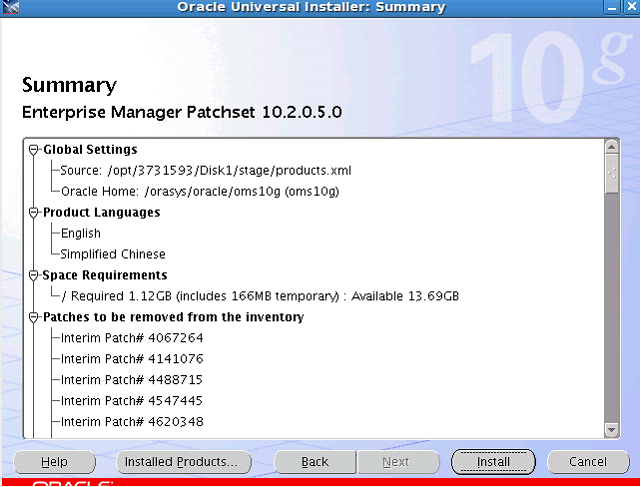The height and width of the screenshot is (487, 641).
Task: Select Interim Patch# 4620348
Action: [132, 422]
